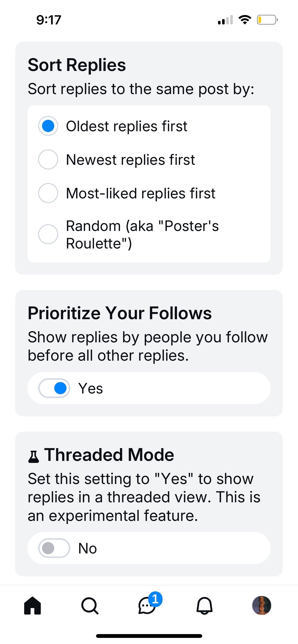
Task: Open profile via the avatar picture
Action: pos(261,606)
